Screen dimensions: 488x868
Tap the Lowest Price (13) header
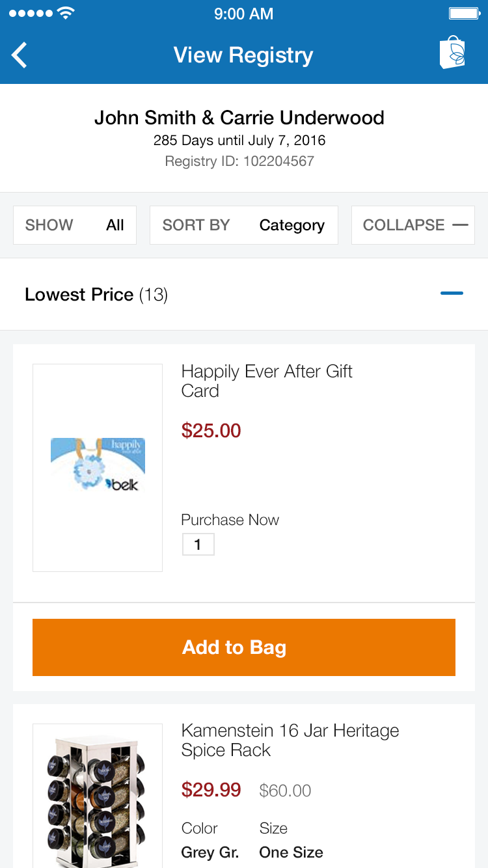pos(96,295)
